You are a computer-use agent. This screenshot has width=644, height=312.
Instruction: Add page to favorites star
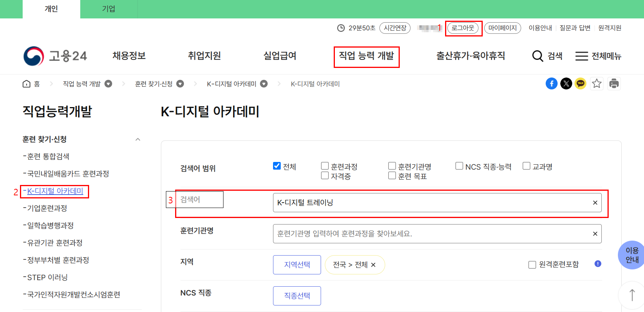[597, 84]
